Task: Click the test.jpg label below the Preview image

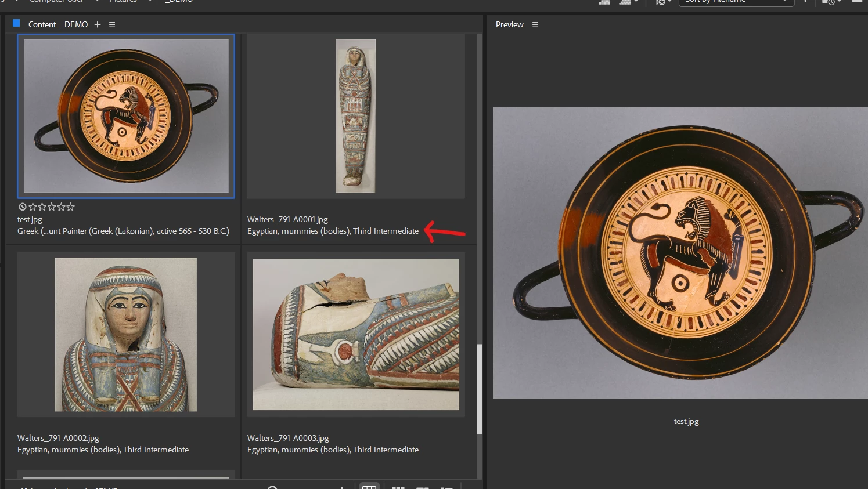Action: click(x=686, y=421)
